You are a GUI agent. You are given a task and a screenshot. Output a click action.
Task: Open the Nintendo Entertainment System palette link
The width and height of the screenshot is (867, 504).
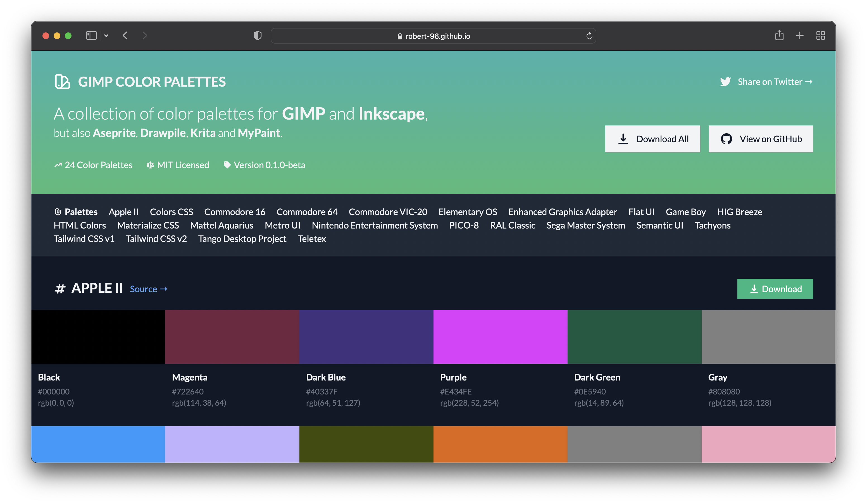(x=374, y=225)
